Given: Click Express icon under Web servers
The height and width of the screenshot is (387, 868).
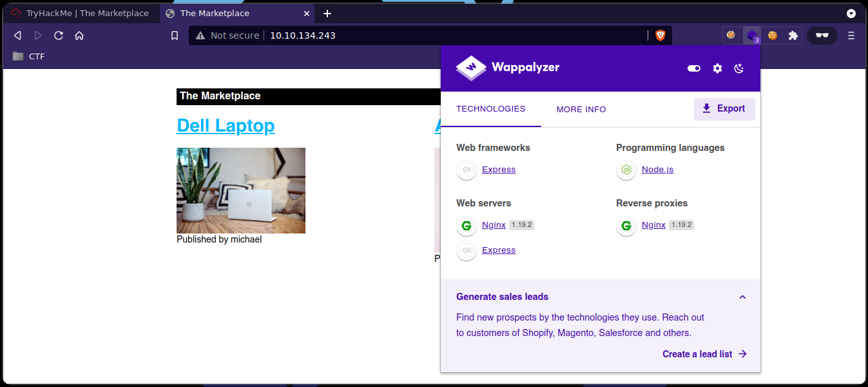Looking at the screenshot, I should point(467,250).
